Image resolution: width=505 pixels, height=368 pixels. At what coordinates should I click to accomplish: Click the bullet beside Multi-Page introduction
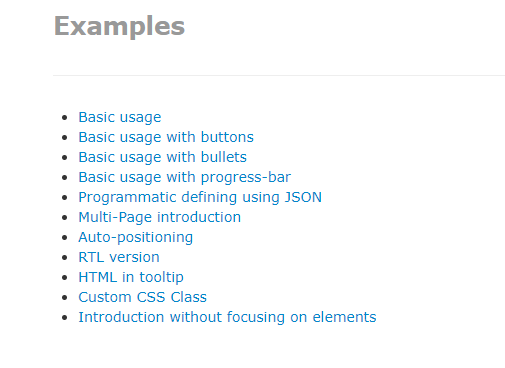pyautogui.click(x=65, y=218)
